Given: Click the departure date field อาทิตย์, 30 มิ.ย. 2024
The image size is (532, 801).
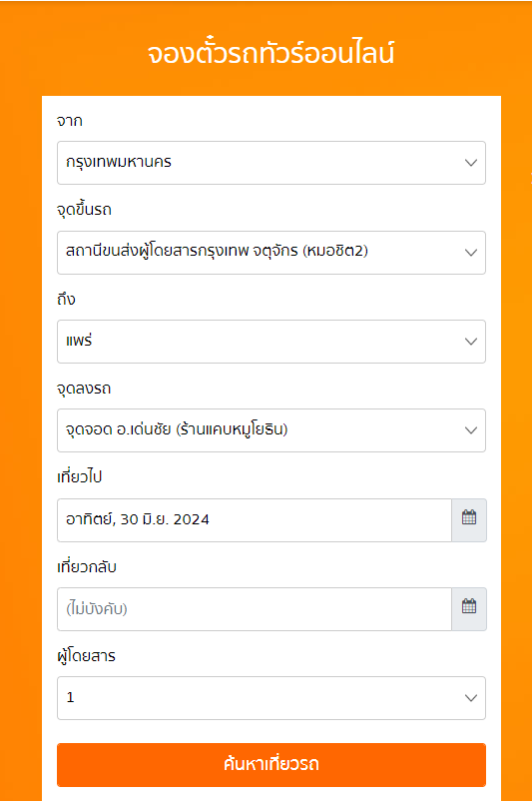Looking at the screenshot, I should click(255, 520).
